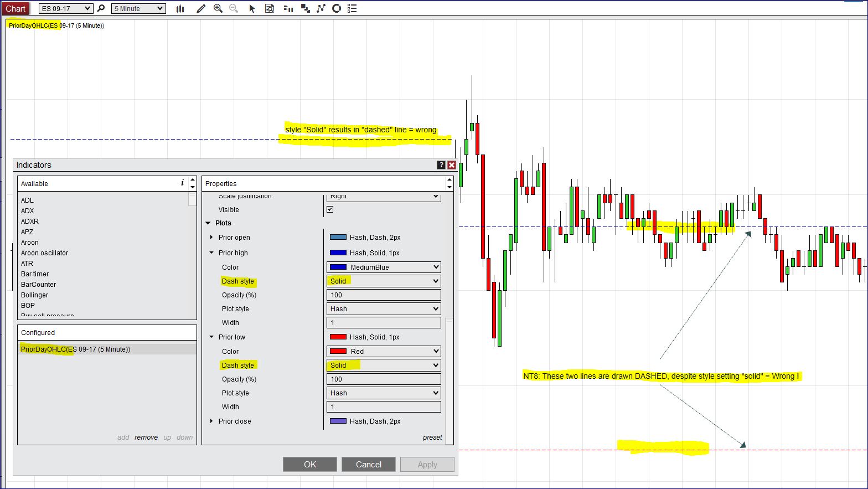Open the properties list icon in toolbar
This screenshot has width=868, height=489.
coord(352,8)
